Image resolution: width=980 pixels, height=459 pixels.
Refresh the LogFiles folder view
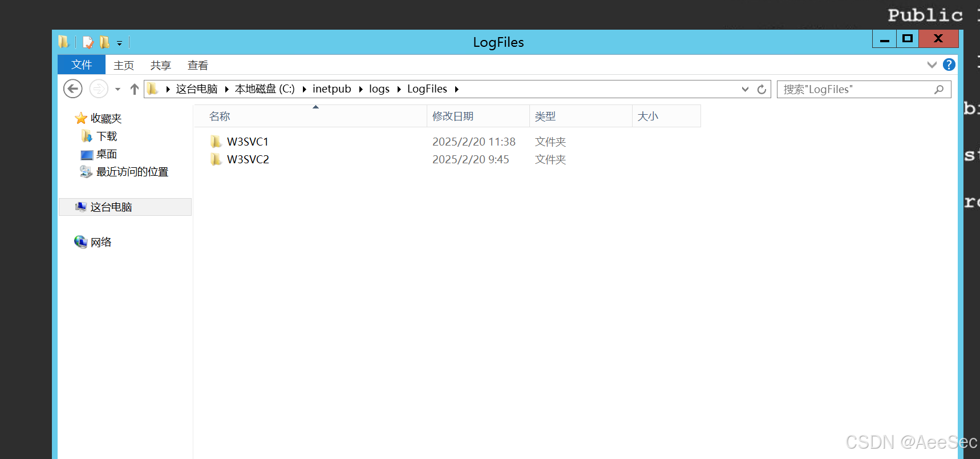click(762, 89)
